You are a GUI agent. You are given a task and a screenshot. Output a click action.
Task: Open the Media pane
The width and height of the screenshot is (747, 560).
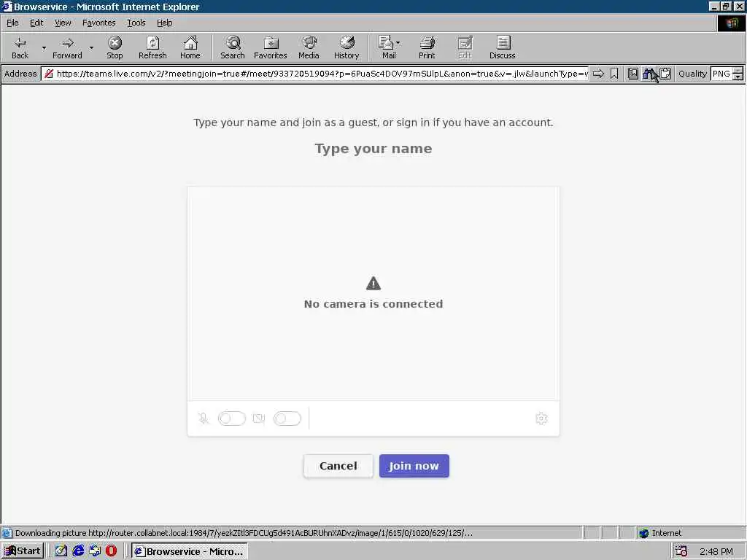[309, 47]
